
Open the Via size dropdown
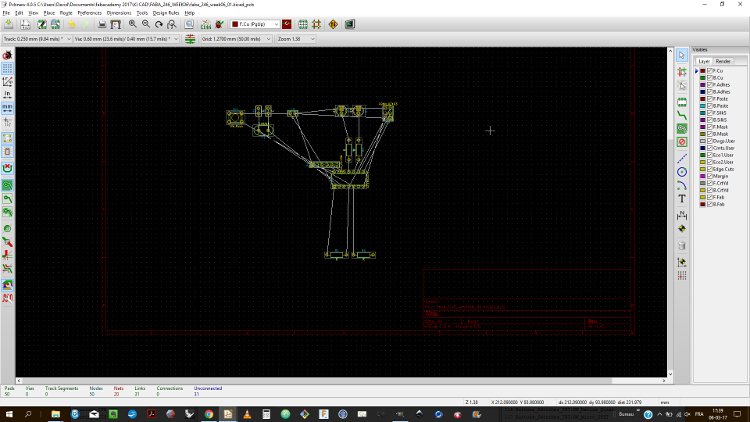(126, 39)
